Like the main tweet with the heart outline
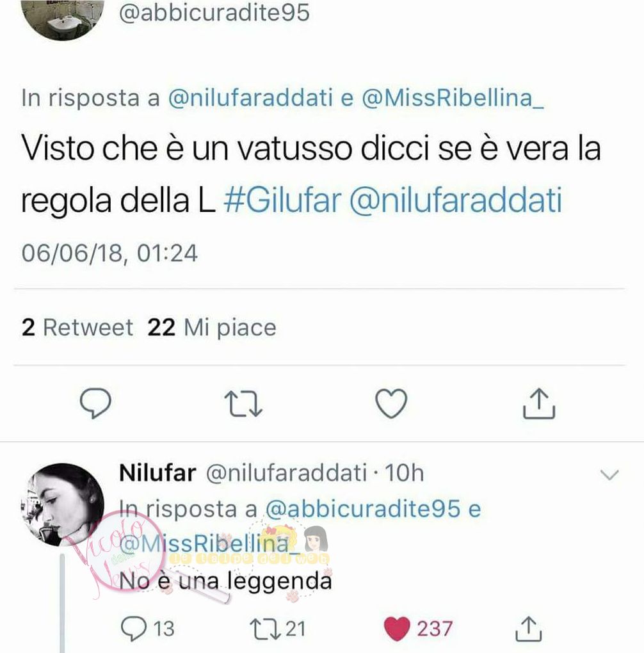The image size is (644, 653). (x=391, y=403)
